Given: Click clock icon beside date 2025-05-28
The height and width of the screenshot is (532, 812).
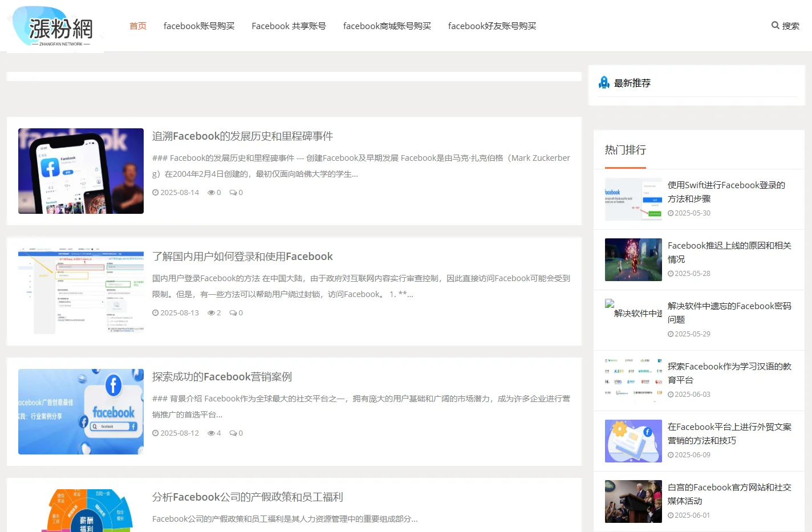Looking at the screenshot, I should tap(671, 274).
